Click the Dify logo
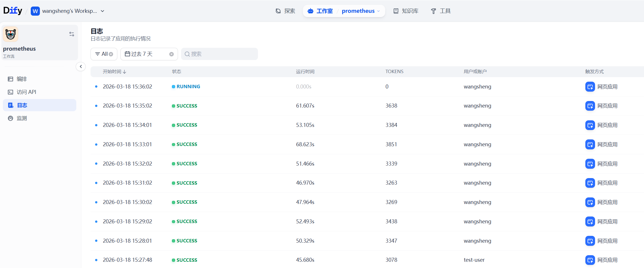644x268 pixels. (13, 11)
